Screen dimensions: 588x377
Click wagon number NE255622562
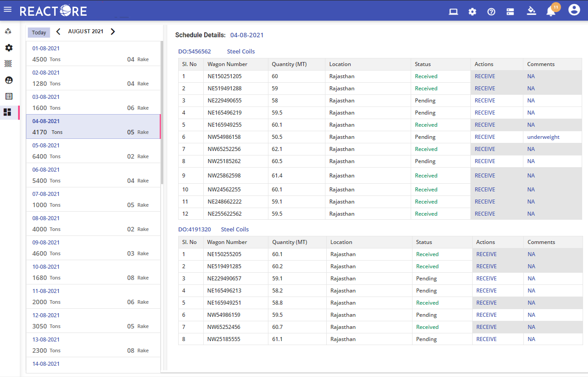[x=224, y=214]
